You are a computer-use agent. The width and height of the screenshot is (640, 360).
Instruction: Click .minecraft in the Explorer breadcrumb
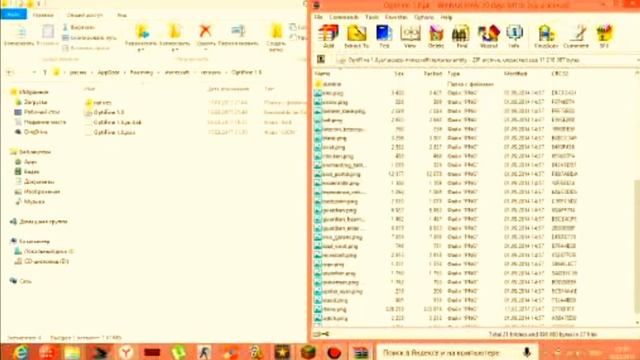177,72
